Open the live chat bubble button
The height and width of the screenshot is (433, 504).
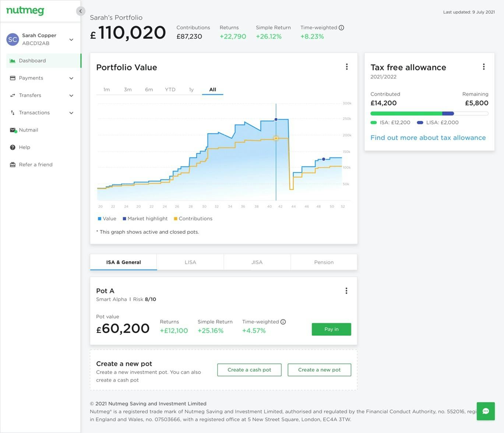tap(486, 411)
